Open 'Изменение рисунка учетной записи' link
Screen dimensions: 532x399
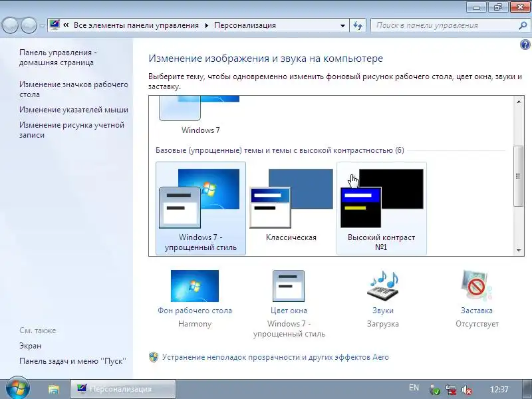click(72, 130)
